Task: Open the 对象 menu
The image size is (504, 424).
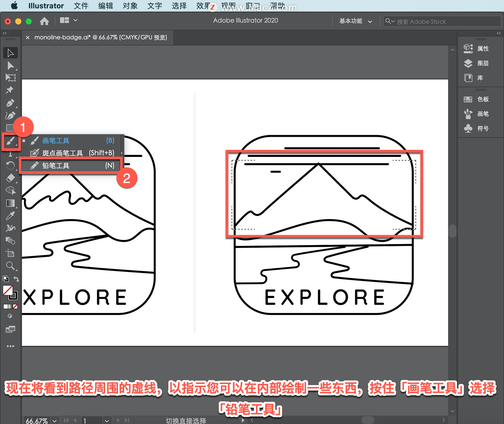Action: pos(130,6)
